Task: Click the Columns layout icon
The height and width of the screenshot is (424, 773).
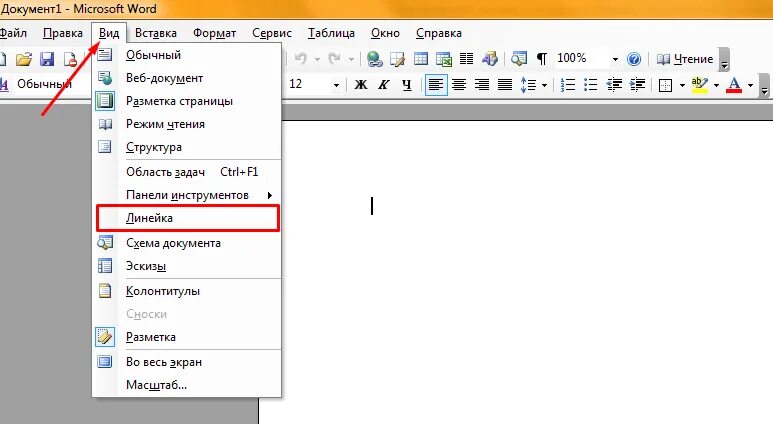Action: coord(466,59)
